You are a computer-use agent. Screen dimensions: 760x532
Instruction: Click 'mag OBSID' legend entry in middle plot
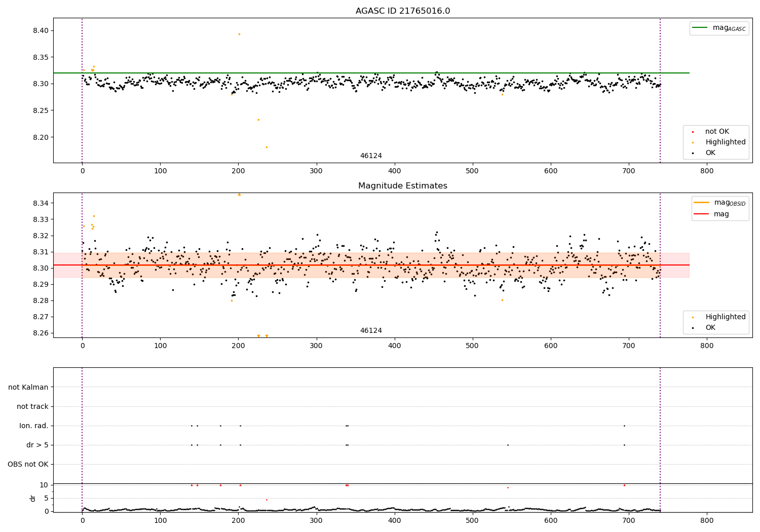[x=720, y=203]
